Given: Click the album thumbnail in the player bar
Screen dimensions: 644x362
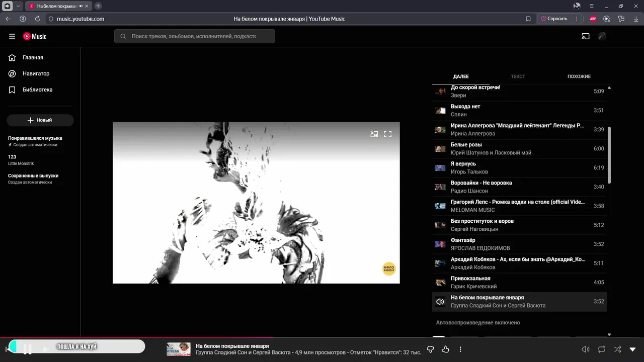Looking at the screenshot, I should coord(179,349).
